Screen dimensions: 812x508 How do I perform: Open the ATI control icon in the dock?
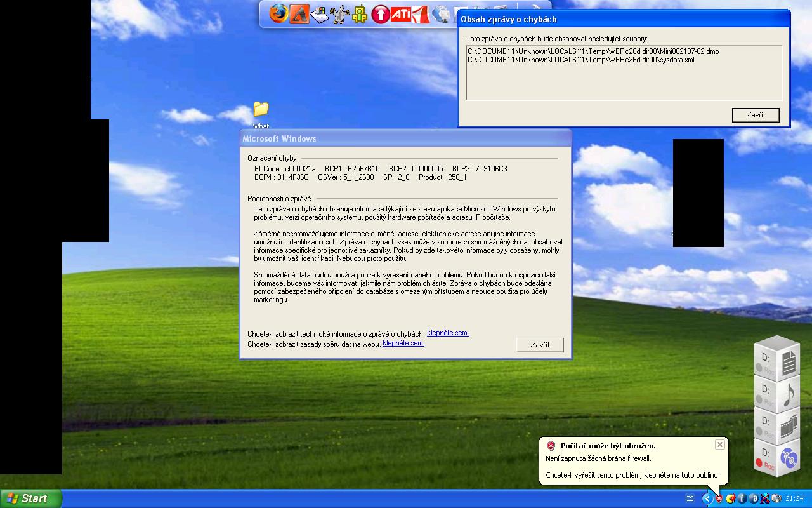coord(400,13)
